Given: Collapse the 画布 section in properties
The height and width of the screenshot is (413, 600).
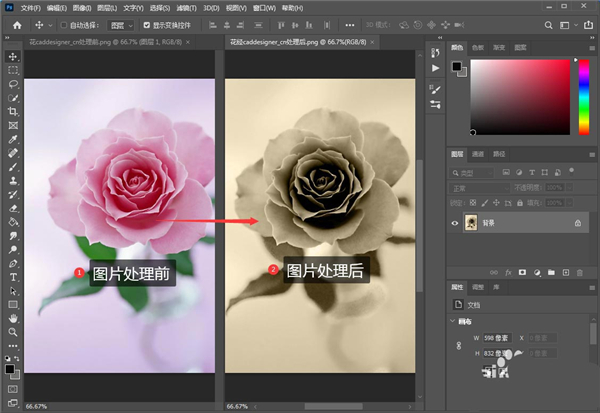Looking at the screenshot, I should point(453,322).
